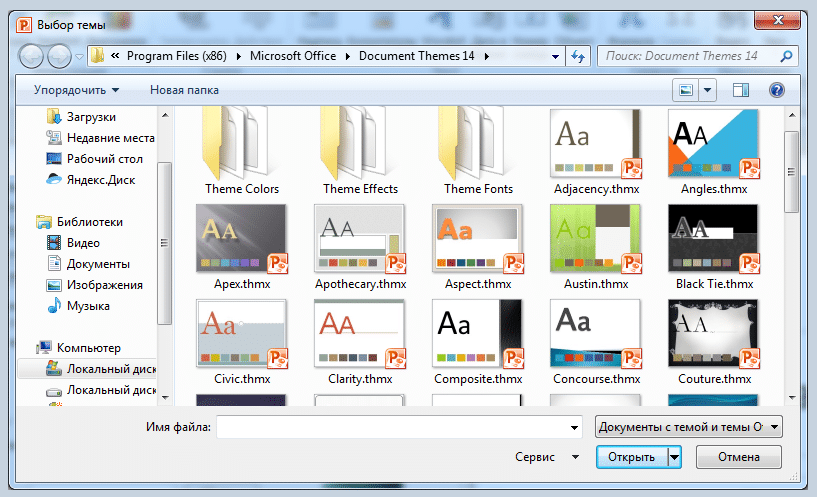Click the Имя файла input field

pyautogui.click(x=392, y=427)
